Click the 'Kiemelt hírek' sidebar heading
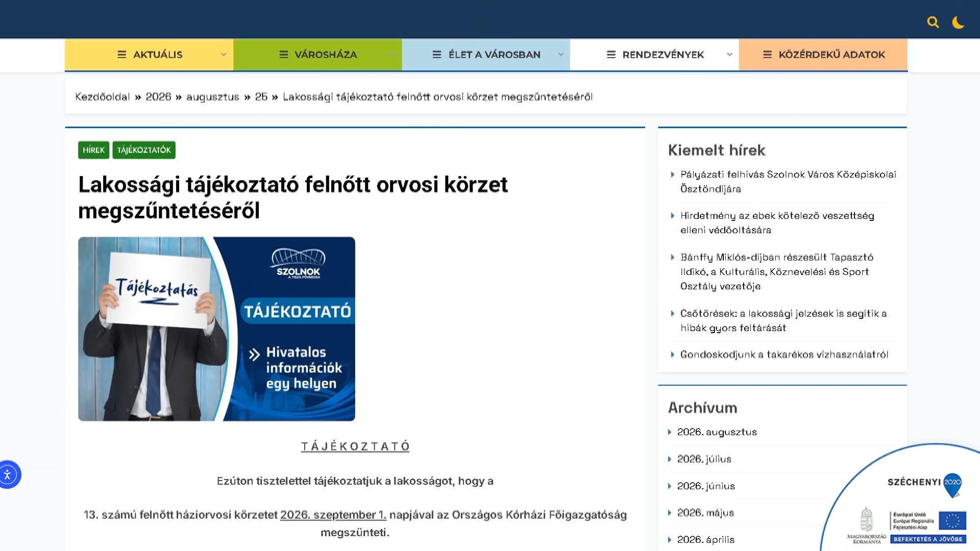The width and height of the screenshot is (980, 551). coord(717,150)
